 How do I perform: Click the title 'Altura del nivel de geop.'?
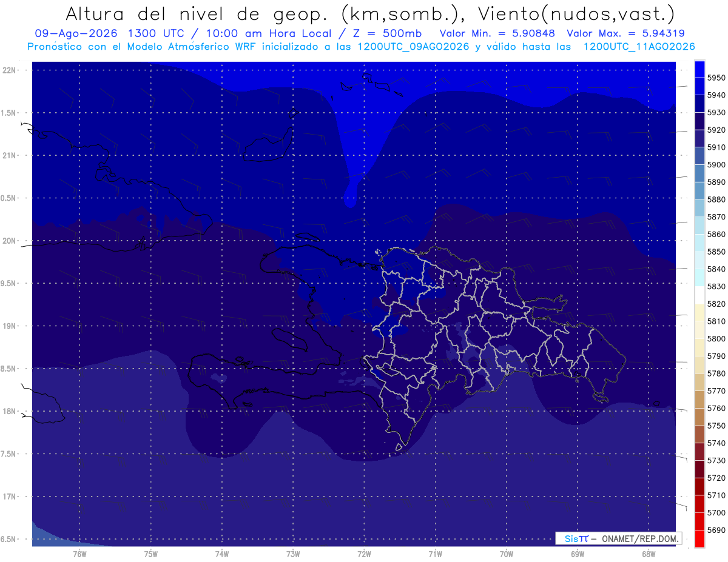coord(197,13)
